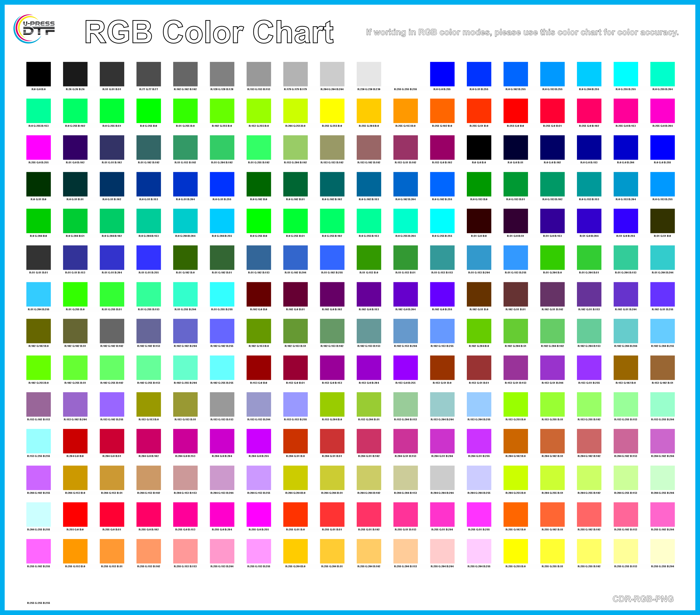Choose the R:51 G:0 B:204 violet swatch

pyautogui.click(x=589, y=221)
